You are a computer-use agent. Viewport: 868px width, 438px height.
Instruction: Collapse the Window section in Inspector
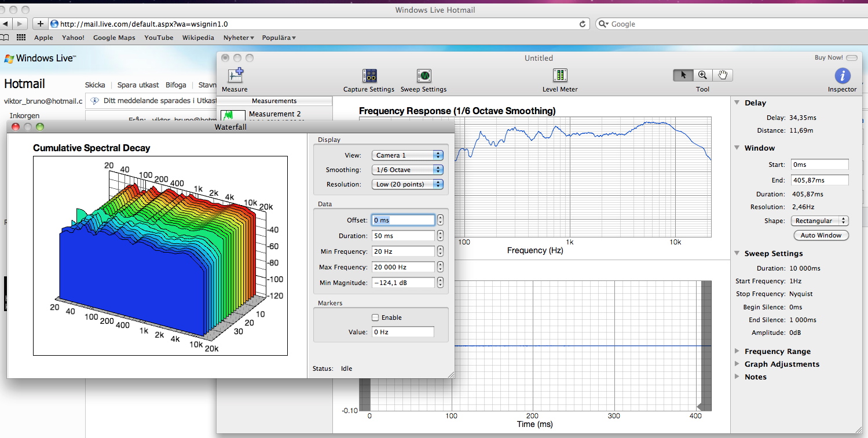click(x=737, y=148)
